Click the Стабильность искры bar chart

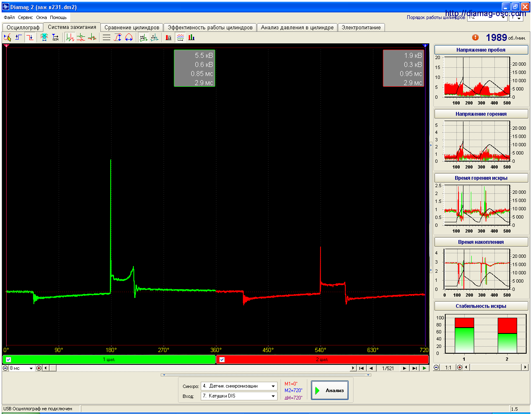[x=481, y=338]
